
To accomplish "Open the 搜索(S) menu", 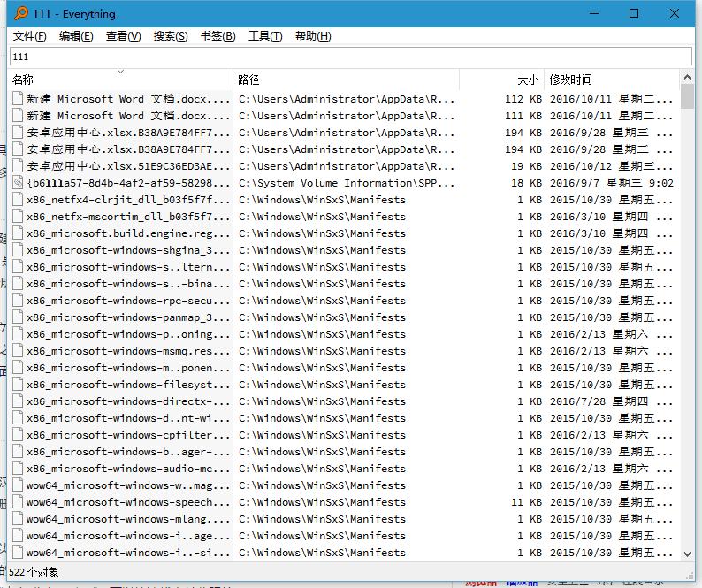I will pyautogui.click(x=171, y=36).
